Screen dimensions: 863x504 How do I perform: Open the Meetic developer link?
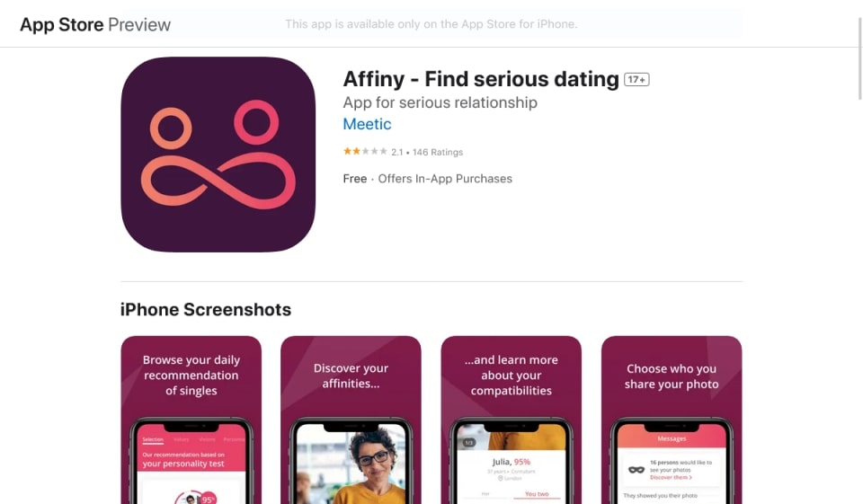coord(367,124)
